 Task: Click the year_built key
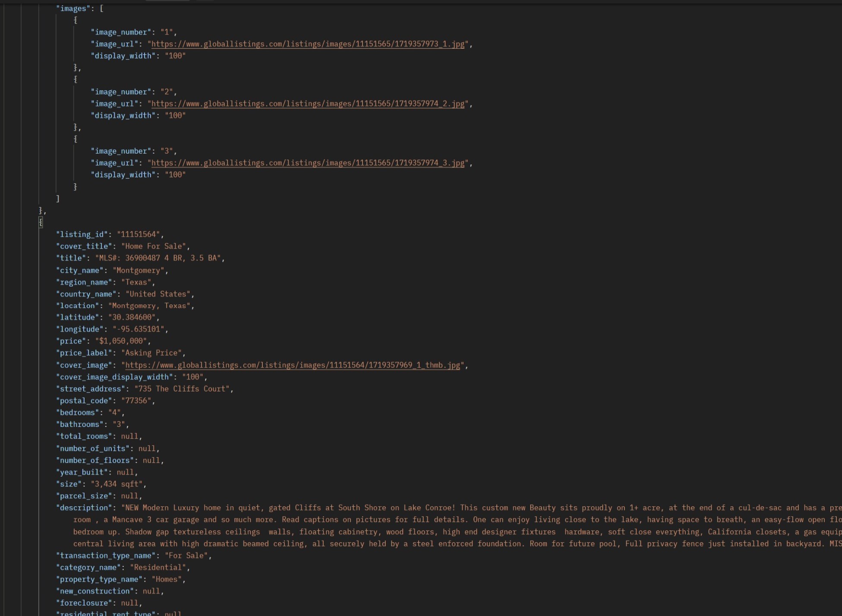[82, 472]
